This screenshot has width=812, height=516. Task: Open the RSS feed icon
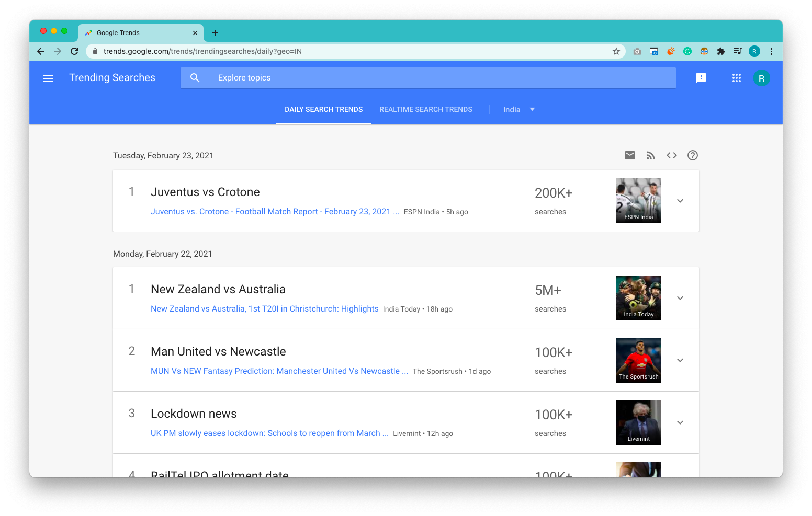[651, 155]
